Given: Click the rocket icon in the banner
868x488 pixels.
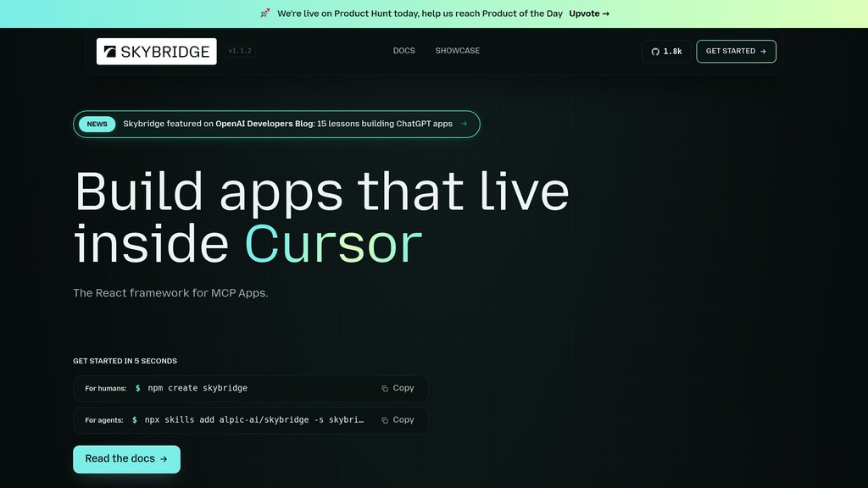Looking at the screenshot, I should [265, 14].
